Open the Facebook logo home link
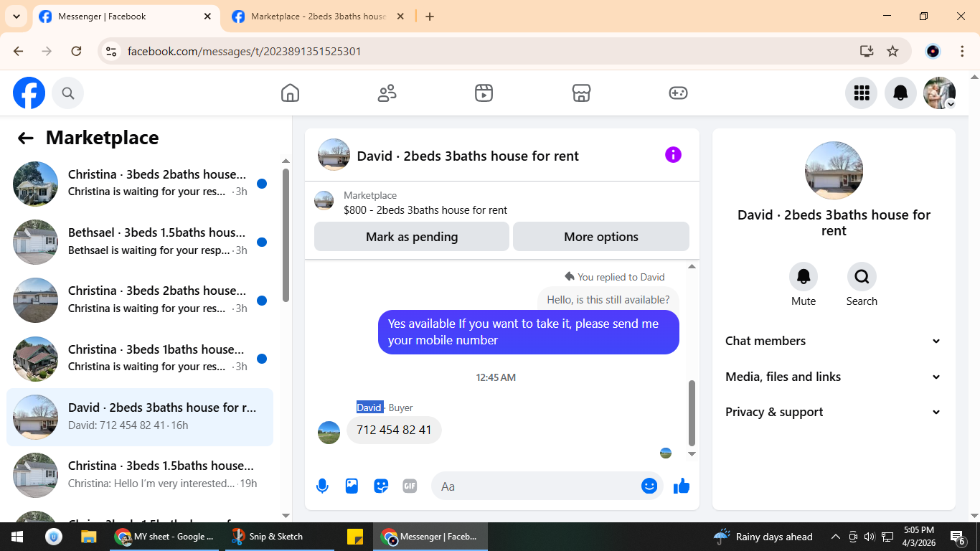Image resolution: width=980 pixels, height=551 pixels. 29,93
